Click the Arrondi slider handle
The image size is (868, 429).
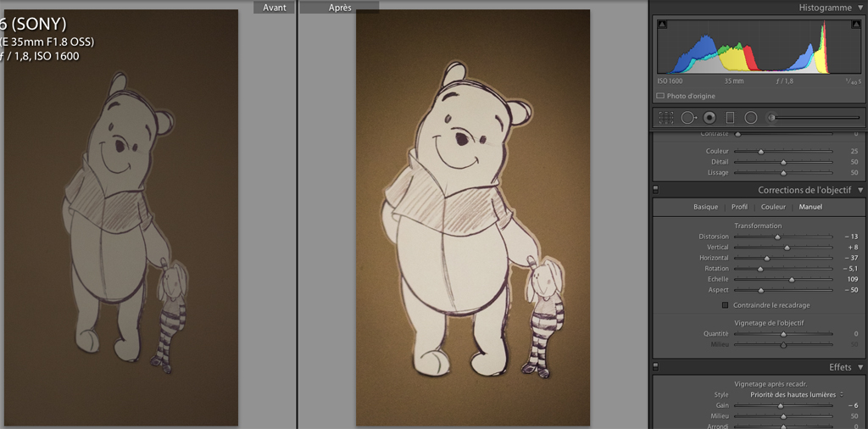783,426
